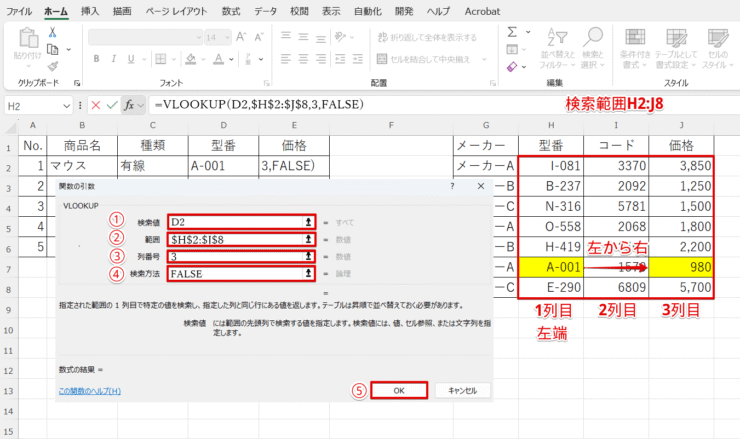The height and width of the screenshot is (439, 740).
Task: Align text to bottom icon
Action: 321,37
